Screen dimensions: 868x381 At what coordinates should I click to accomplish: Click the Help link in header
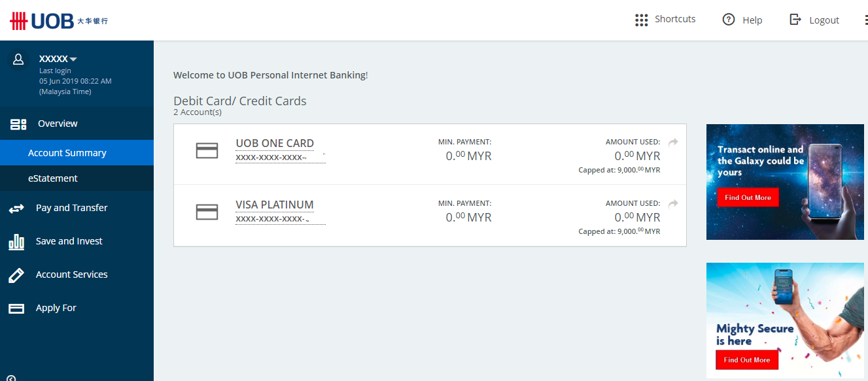[752, 20]
